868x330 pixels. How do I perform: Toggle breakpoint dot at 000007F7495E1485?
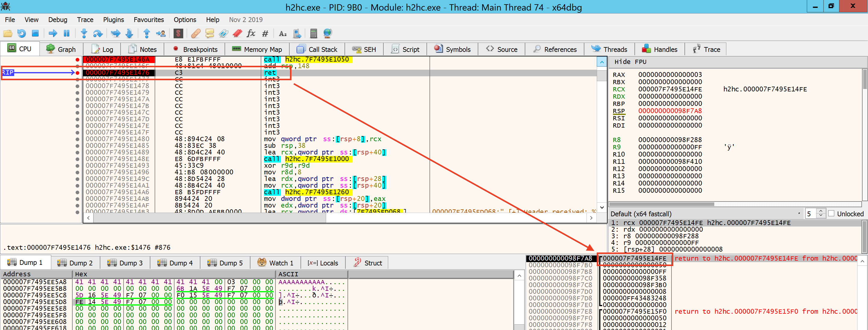pos(77,146)
